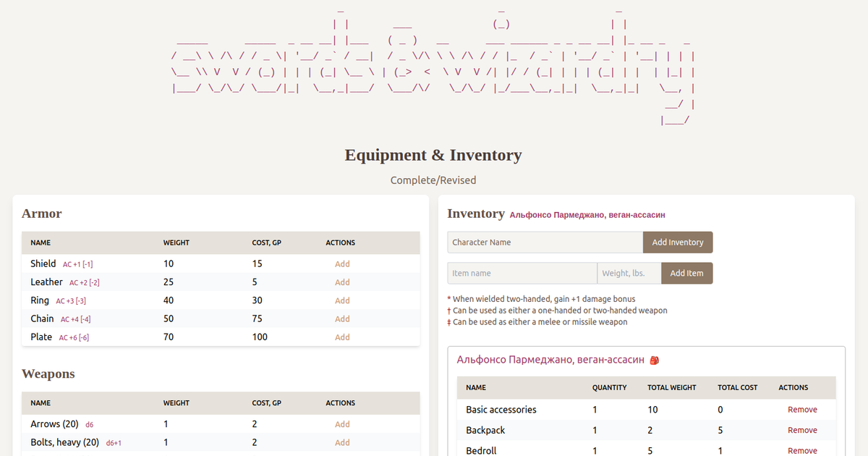Click the Plate armor name
The width and height of the screenshot is (868, 456).
click(41, 337)
